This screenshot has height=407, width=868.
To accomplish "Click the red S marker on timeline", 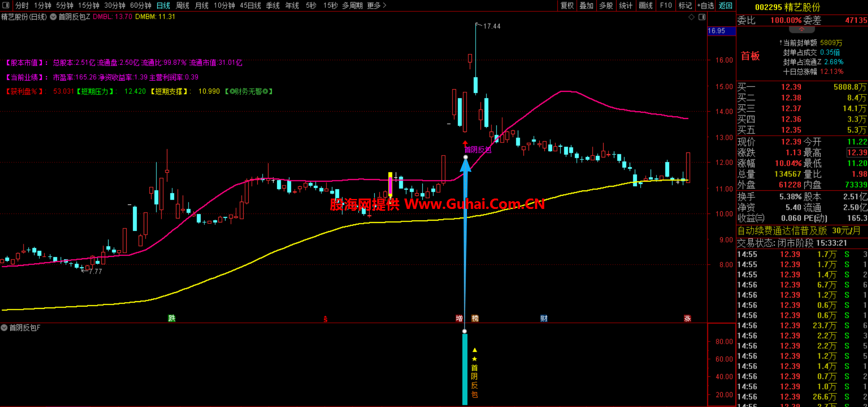I will tap(325, 319).
